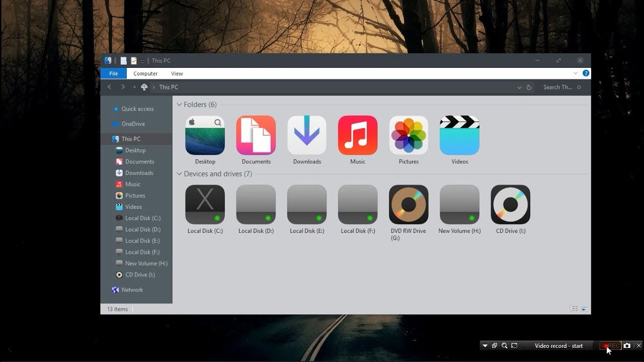The width and height of the screenshot is (644, 362).
Task: Switch to large thumbnails view in the status bar
Action: (584, 308)
